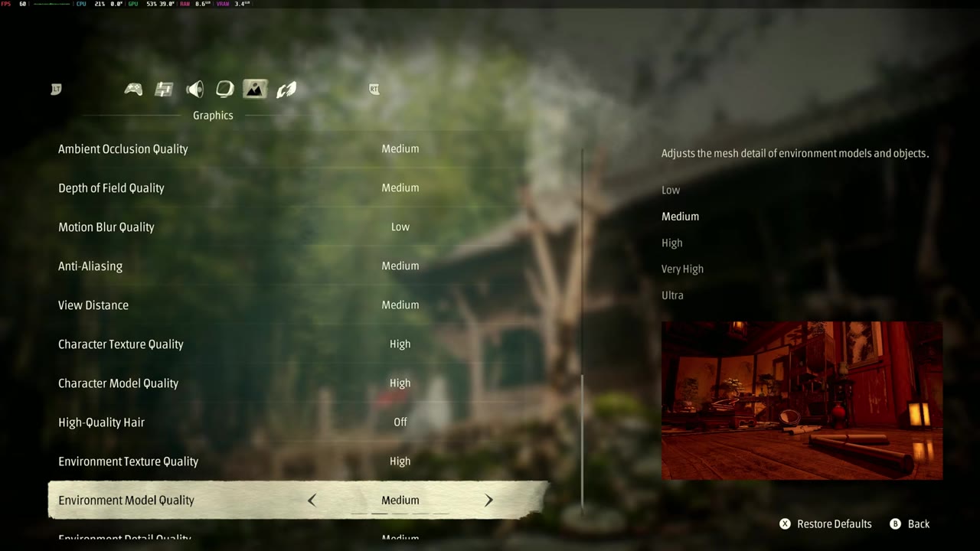Click the Graphics section heading

(213, 116)
